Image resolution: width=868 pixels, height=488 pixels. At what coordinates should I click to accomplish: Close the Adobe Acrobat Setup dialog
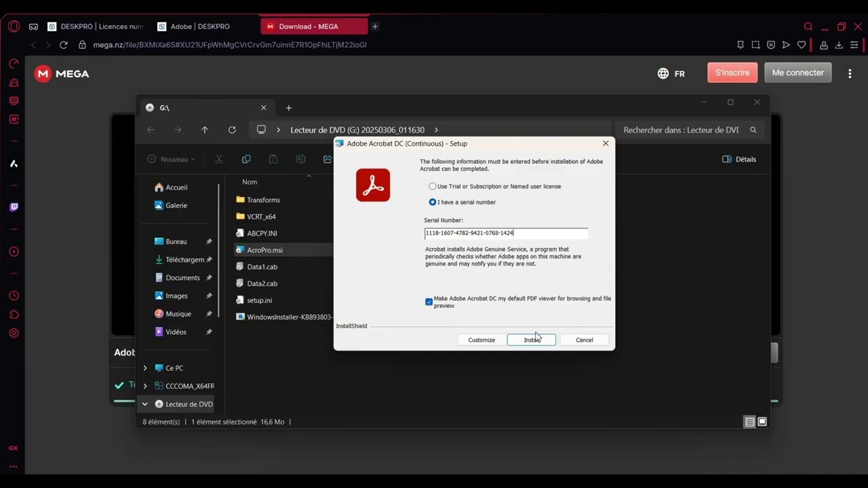coord(606,144)
